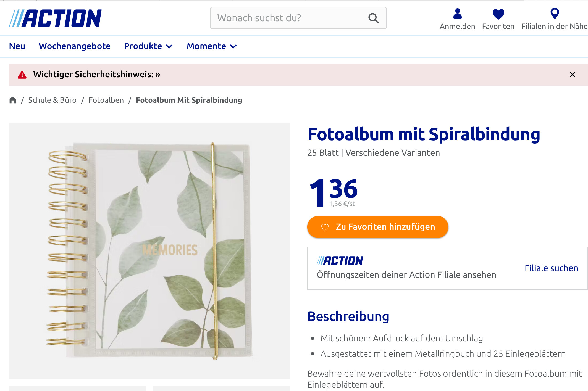Click the search magnifier icon
This screenshot has height=391, width=588.
click(x=373, y=18)
